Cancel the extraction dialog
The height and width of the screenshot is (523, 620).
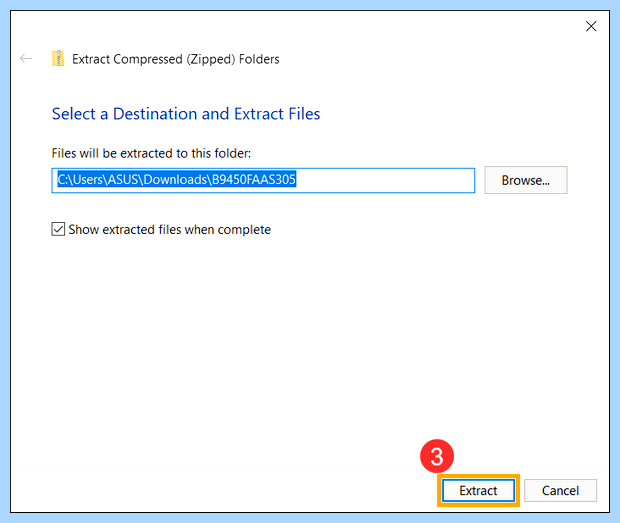[x=560, y=491]
